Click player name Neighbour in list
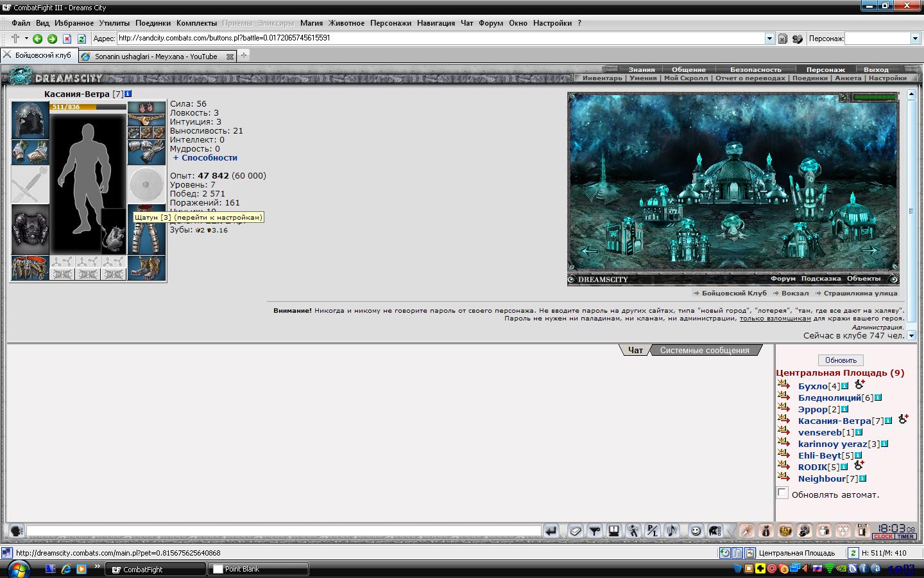 coord(822,479)
